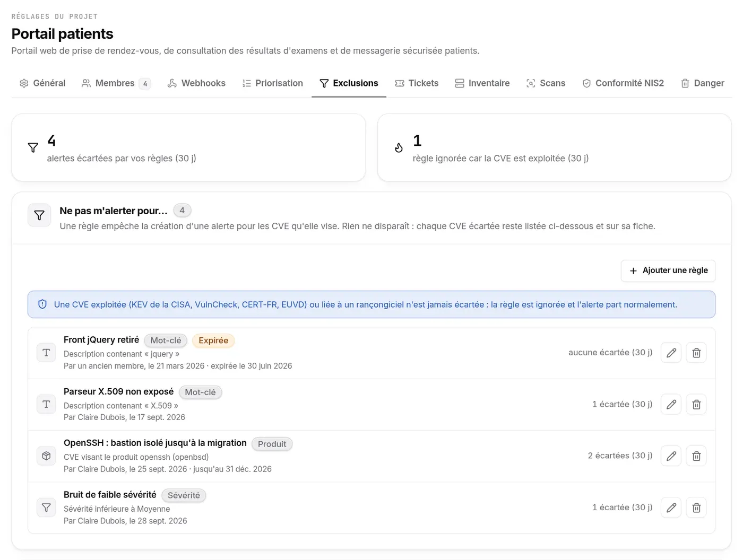The width and height of the screenshot is (743, 560).
Task: Click the product cube icon beside OpenSSH rule
Action: [46, 456]
